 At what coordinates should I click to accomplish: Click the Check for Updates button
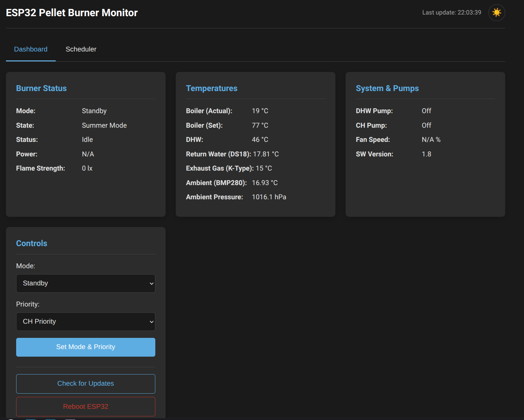85,383
